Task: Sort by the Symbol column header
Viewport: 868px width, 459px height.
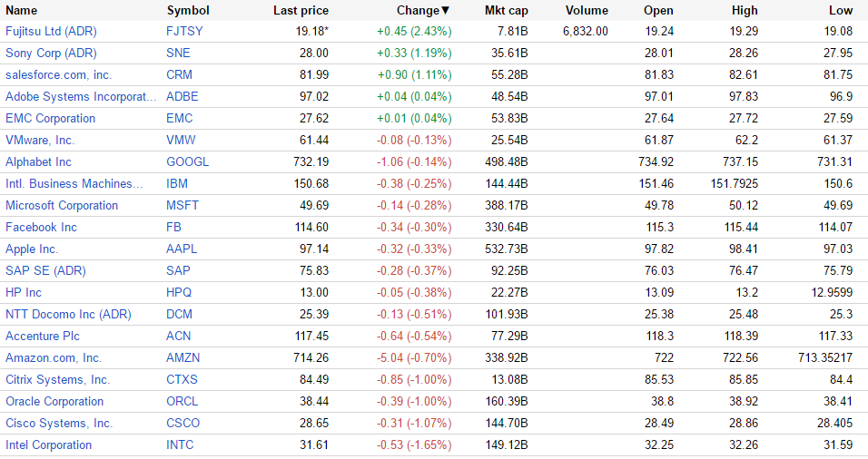Action: (x=188, y=11)
